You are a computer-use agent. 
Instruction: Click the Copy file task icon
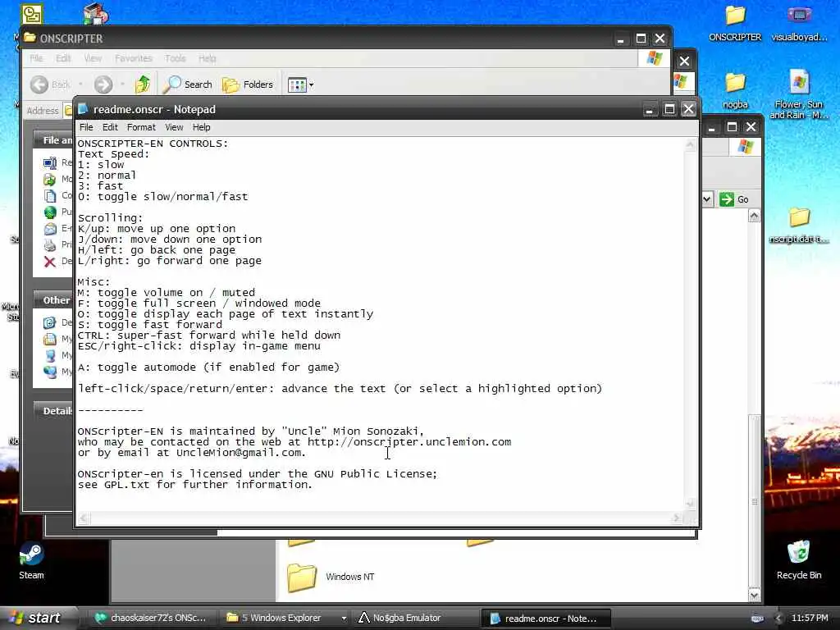click(50, 195)
